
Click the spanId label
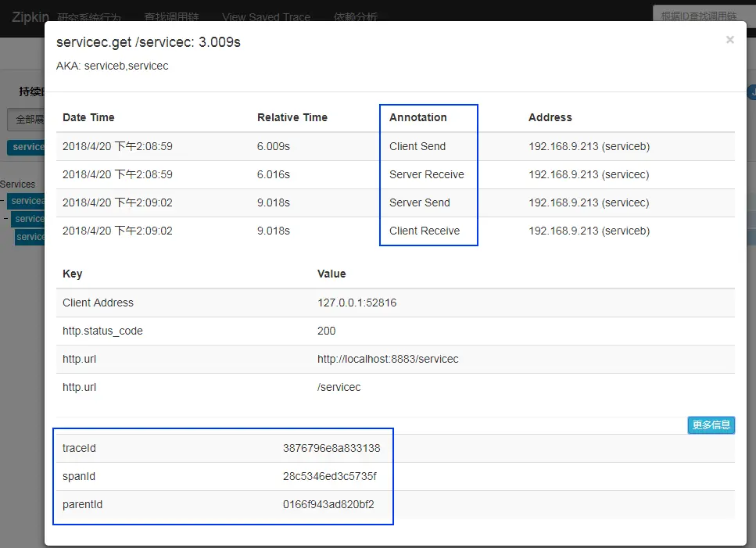tap(79, 476)
